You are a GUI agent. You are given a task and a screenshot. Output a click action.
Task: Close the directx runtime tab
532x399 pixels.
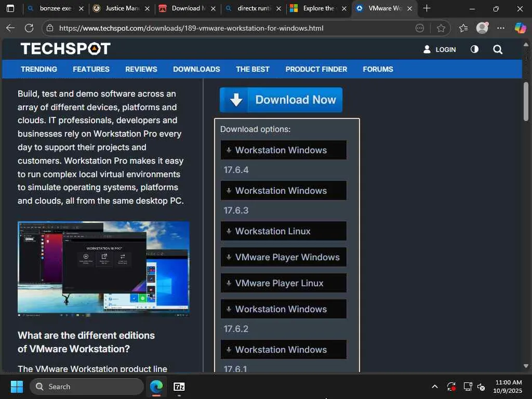[278, 8]
